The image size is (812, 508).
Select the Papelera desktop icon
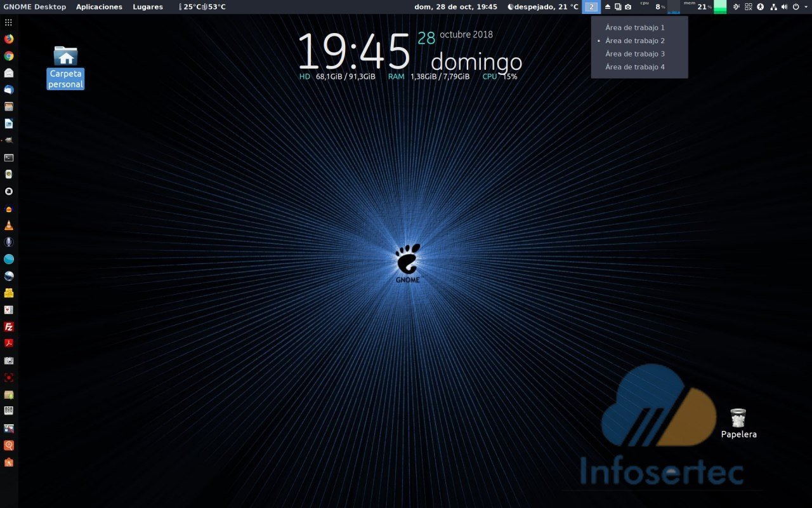tap(738, 423)
